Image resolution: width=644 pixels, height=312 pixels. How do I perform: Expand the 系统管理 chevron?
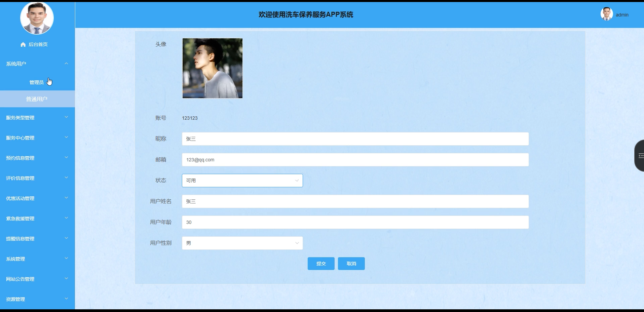pos(66,258)
